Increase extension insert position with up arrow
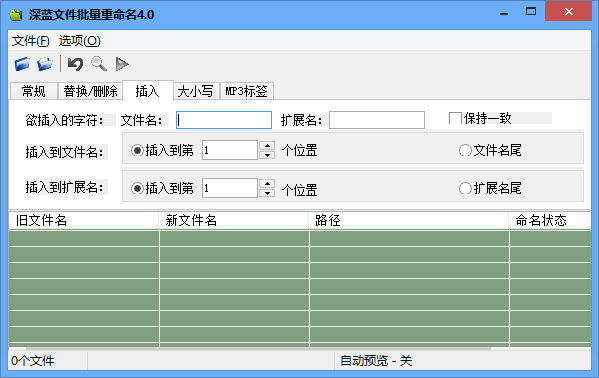The width and height of the screenshot is (599, 378). pyautogui.click(x=267, y=183)
